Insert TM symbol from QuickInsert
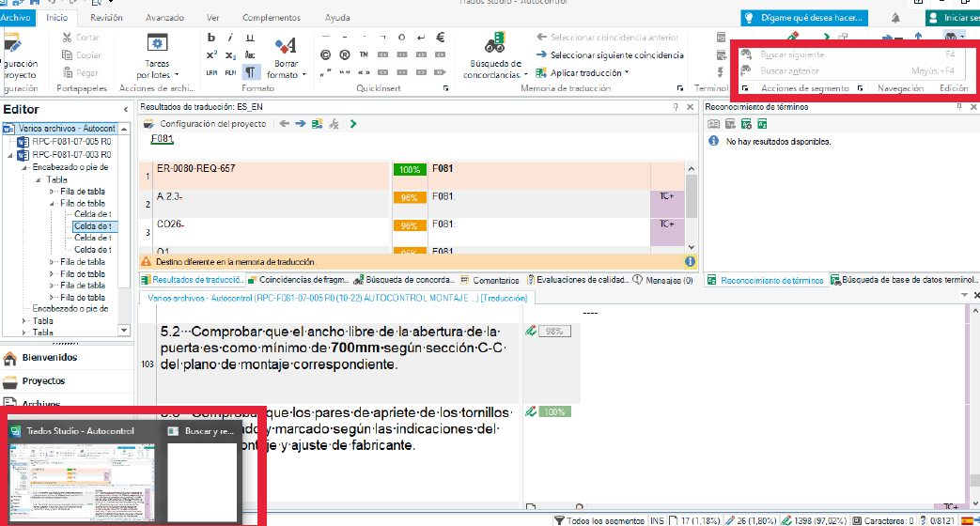This screenshot has width=980, height=526. coord(364,55)
